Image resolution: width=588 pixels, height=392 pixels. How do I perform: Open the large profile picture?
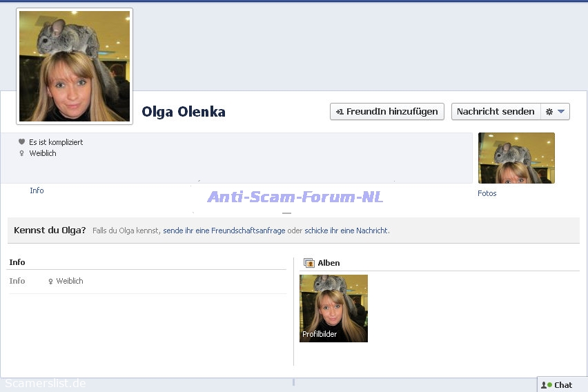(x=75, y=66)
